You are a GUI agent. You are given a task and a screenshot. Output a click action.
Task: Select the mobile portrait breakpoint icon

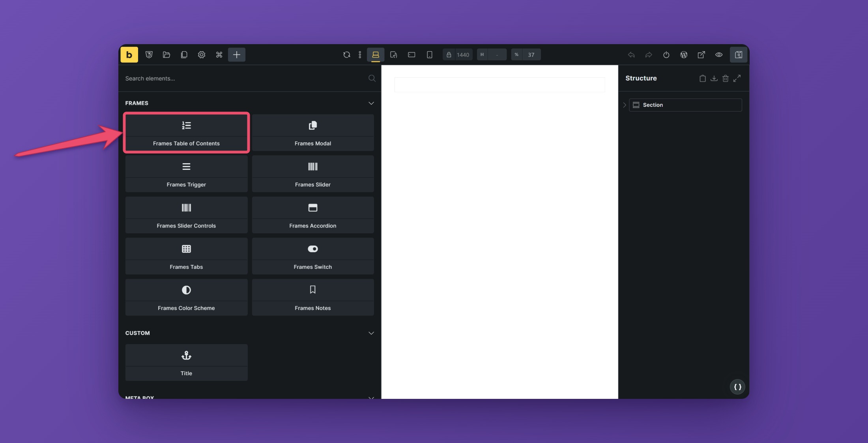point(430,55)
